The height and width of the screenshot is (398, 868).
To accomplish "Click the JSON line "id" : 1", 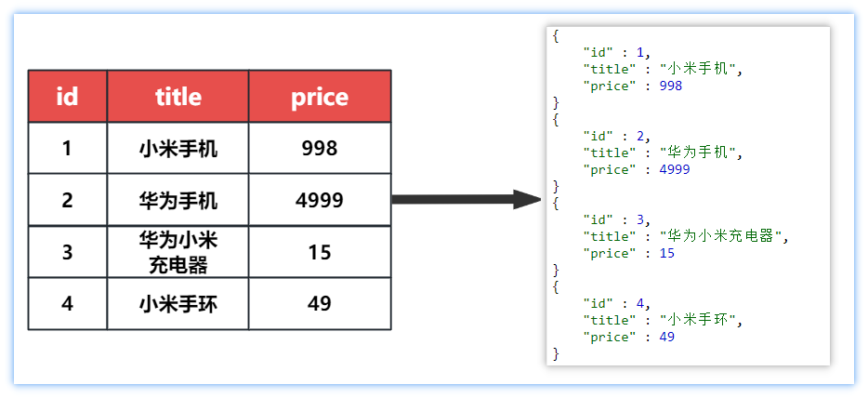I will [x=617, y=52].
